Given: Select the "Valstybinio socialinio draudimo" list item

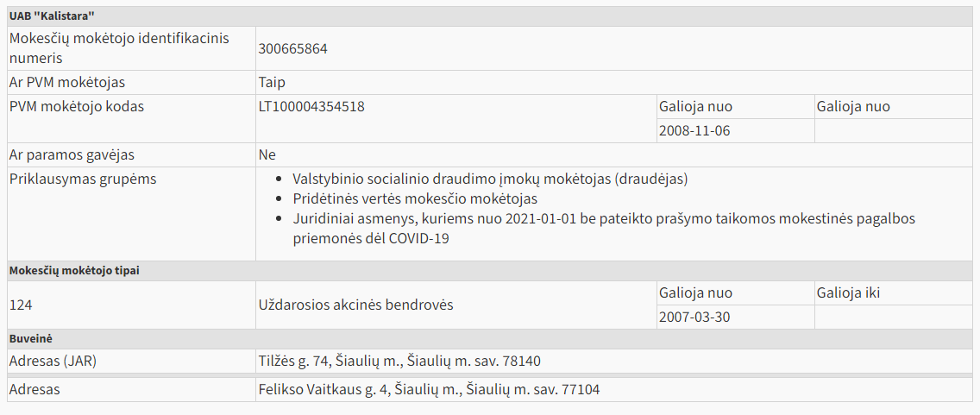Looking at the screenshot, I should coord(490,179).
